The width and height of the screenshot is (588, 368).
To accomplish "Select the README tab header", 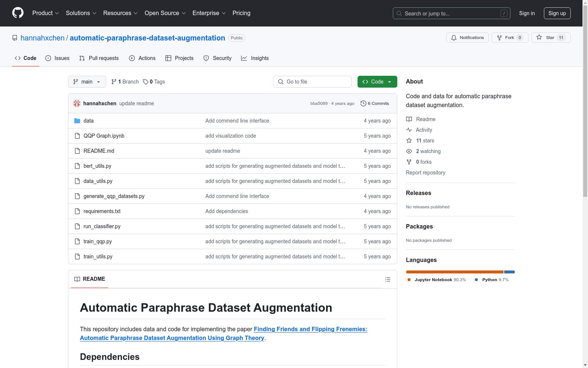I will (x=90, y=279).
